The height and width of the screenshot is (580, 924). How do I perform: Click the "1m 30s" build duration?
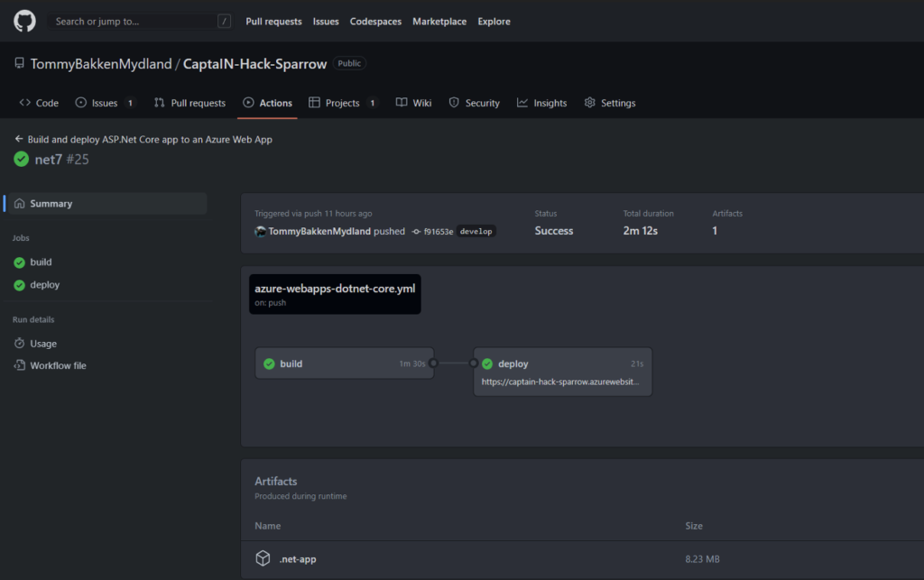pos(412,364)
